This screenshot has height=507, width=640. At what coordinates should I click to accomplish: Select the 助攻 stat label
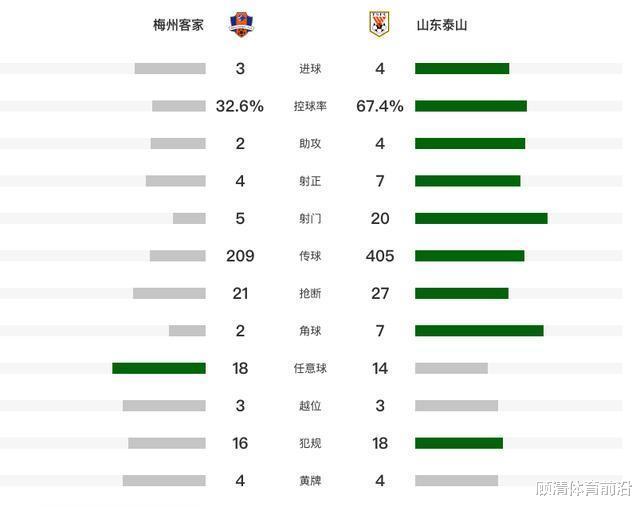pos(310,144)
